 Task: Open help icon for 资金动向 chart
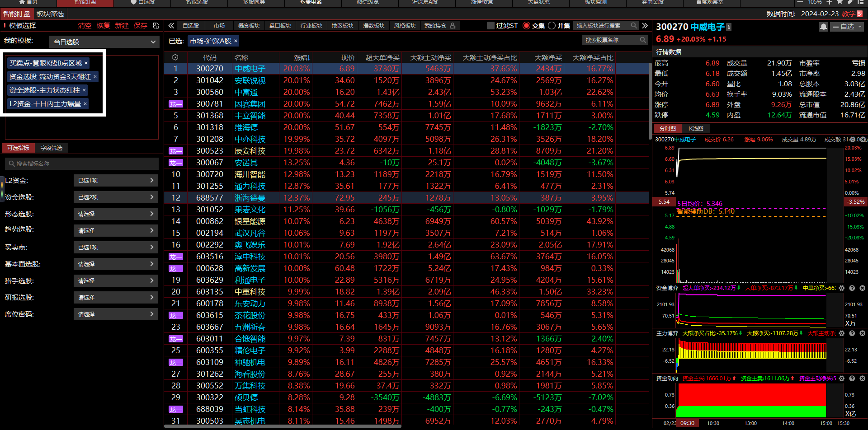[x=852, y=379]
